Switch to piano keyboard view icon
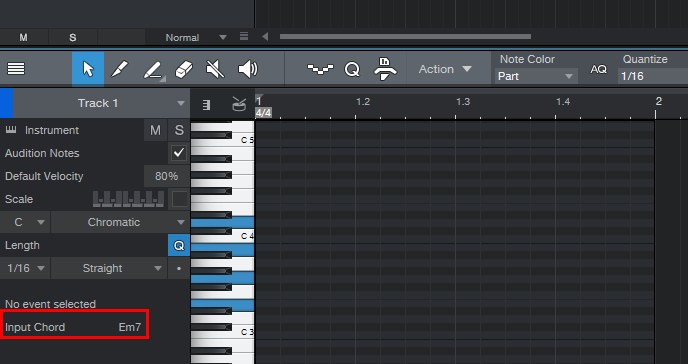The width and height of the screenshot is (688, 364). pos(206,104)
